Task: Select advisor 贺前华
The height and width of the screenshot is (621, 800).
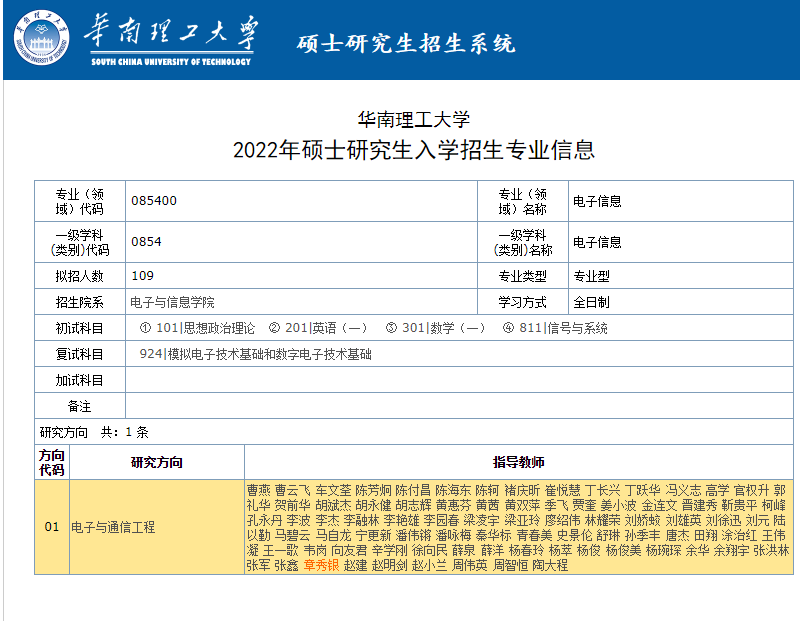Action: (292, 505)
